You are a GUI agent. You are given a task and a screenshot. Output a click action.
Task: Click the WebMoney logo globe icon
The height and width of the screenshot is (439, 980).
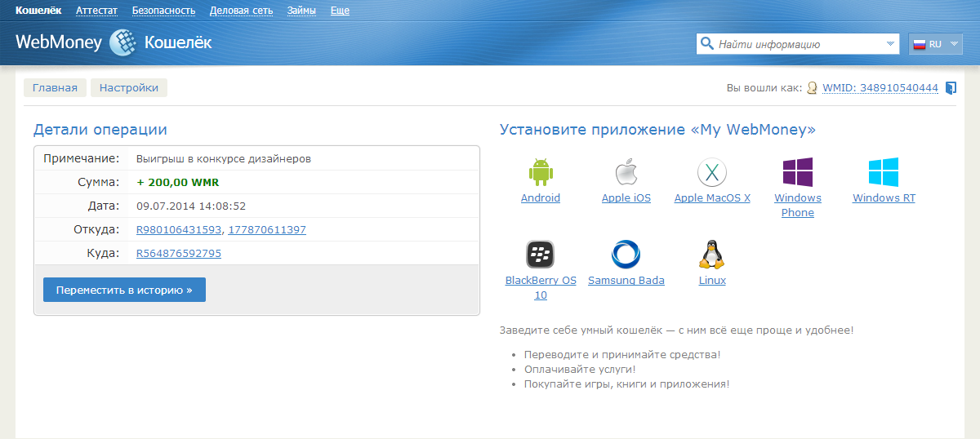[122, 42]
